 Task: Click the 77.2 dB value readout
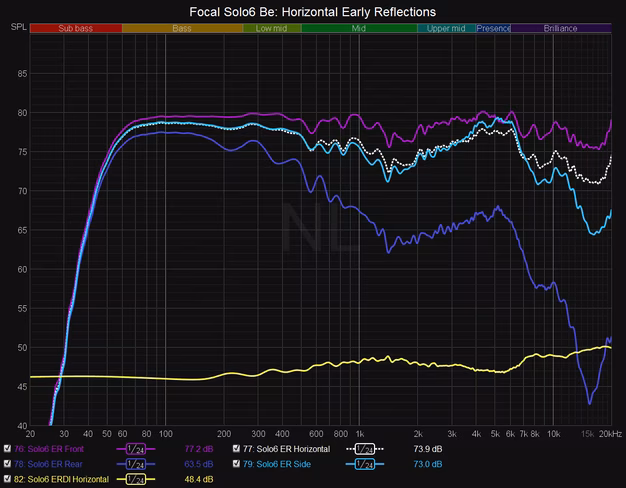pyautogui.click(x=199, y=449)
